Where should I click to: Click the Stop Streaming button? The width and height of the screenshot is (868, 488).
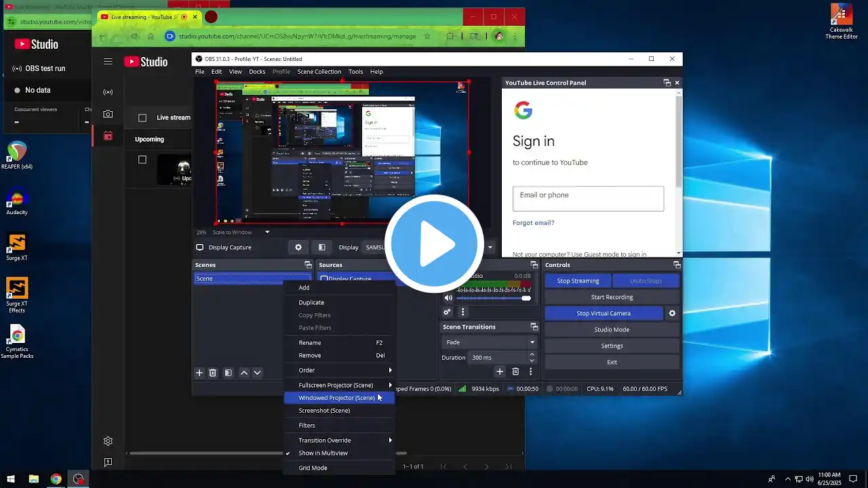578,281
